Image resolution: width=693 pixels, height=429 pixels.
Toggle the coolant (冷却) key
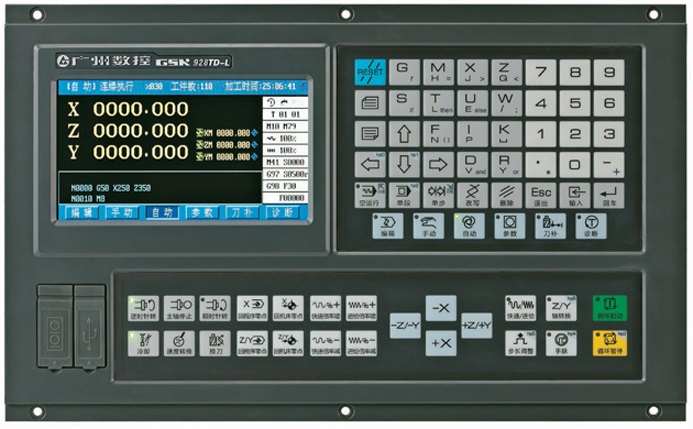click(x=143, y=342)
